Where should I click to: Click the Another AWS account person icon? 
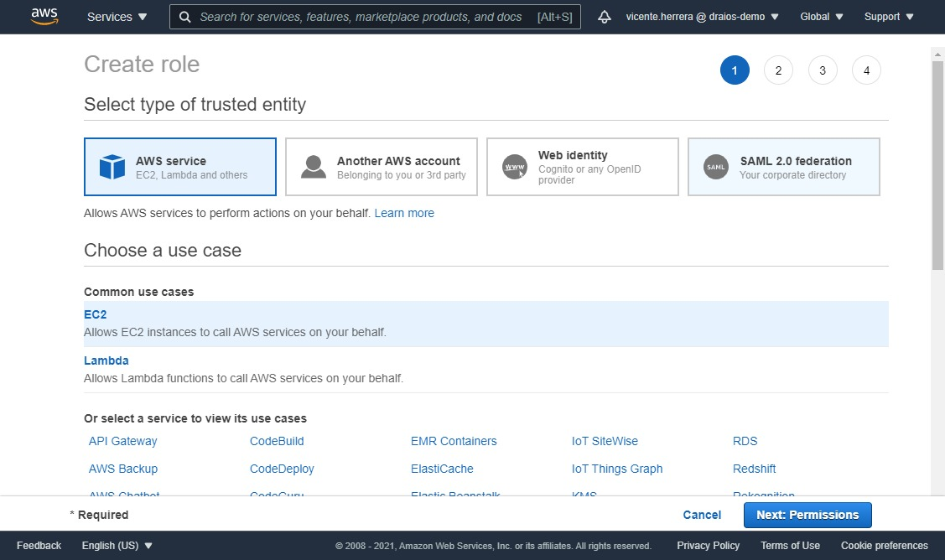tap(314, 167)
